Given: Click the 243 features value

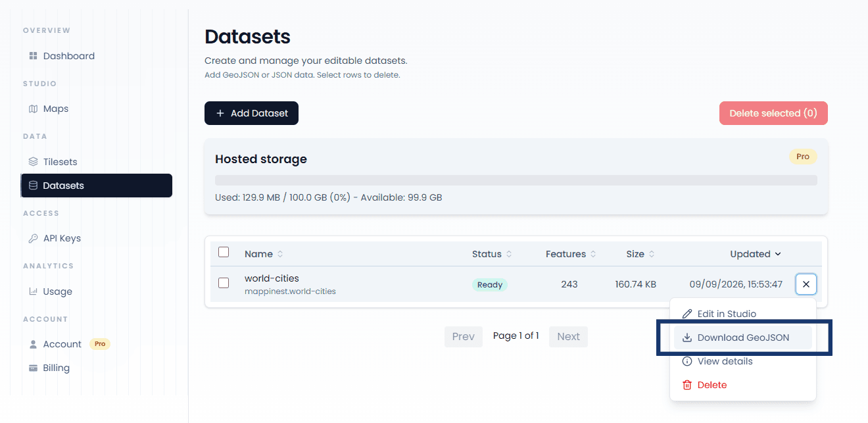Looking at the screenshot, I should point(569,284).
